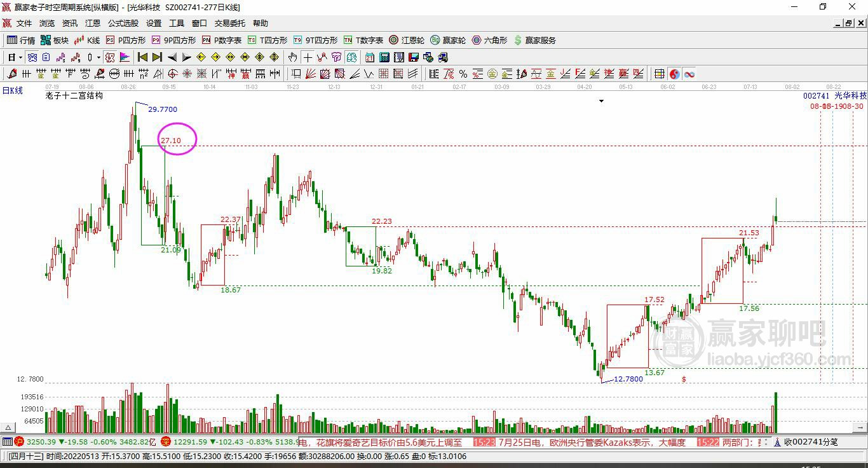Open the 浏览 menu
The height and width of the screenshot is (468, 868).
pyautogui.click(x=47, y=24)
